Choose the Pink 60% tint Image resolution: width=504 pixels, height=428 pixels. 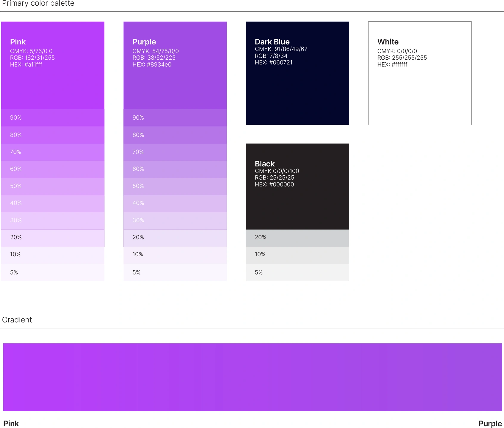click(x=53, y=169)
